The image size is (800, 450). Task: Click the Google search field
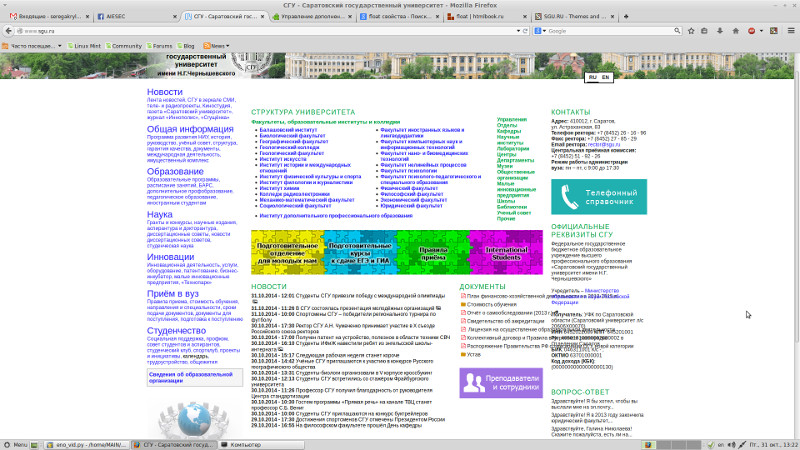click(610, 31)
